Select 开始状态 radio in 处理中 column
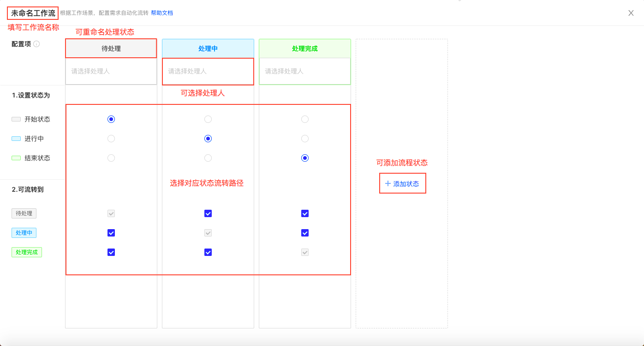644x346 pixels. tap(208, 119)
